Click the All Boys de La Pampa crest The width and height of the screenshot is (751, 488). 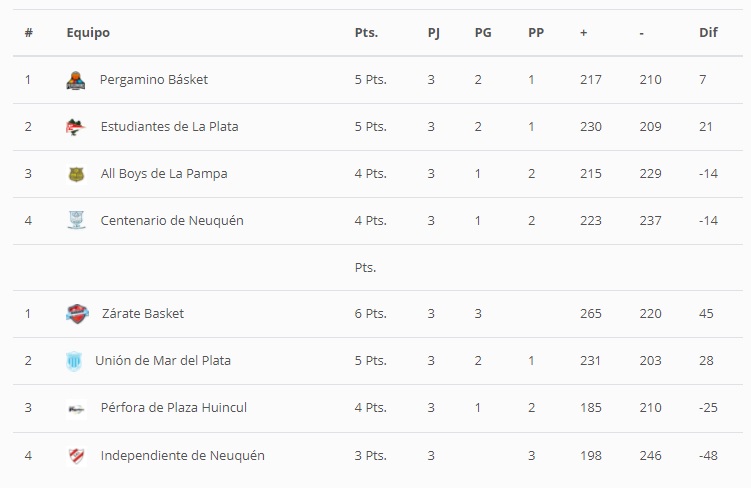point(76,174)
